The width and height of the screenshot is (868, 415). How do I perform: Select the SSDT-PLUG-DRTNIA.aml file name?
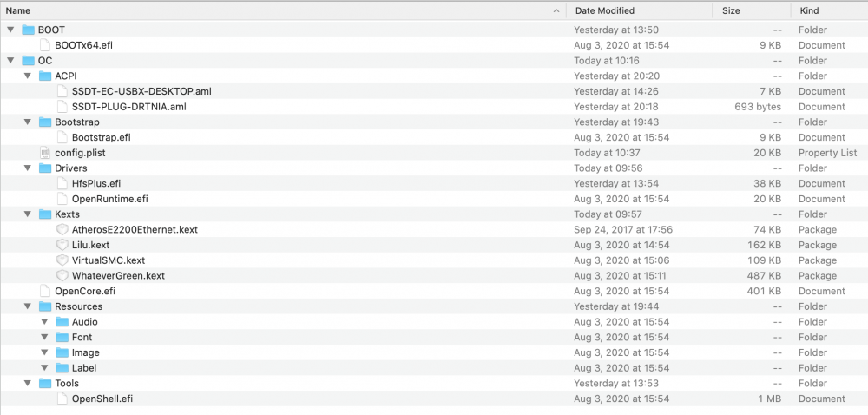(x=129, y=107)
